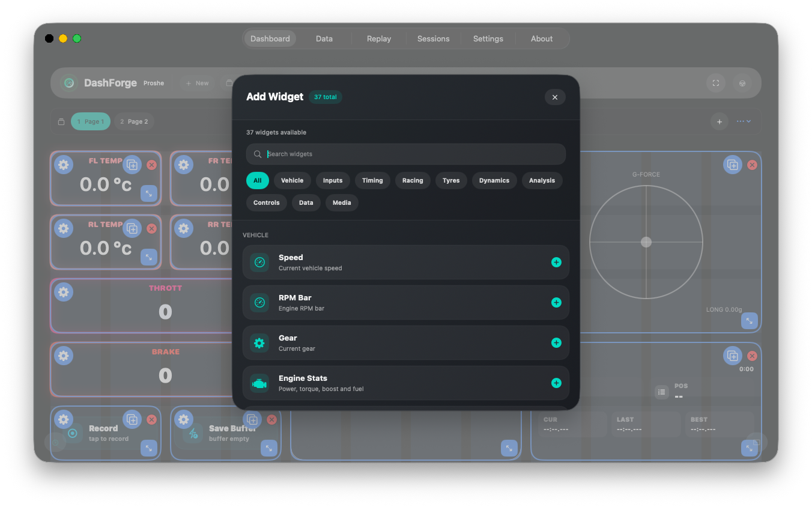Viewport: 812px width, 507px height.
Task: Filter widgets by Media category
Action: click(342, 202)
